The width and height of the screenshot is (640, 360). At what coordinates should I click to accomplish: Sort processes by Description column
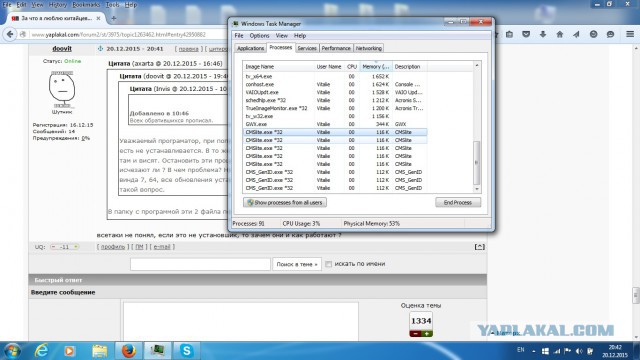coord(409,67)
